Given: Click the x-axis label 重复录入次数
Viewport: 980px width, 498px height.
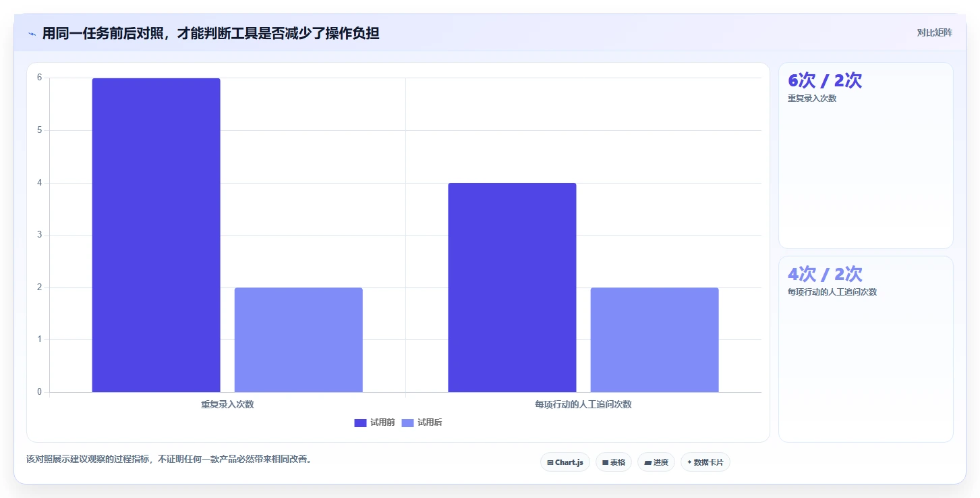Looking at the screenshot, I should (x=227, y=405).
